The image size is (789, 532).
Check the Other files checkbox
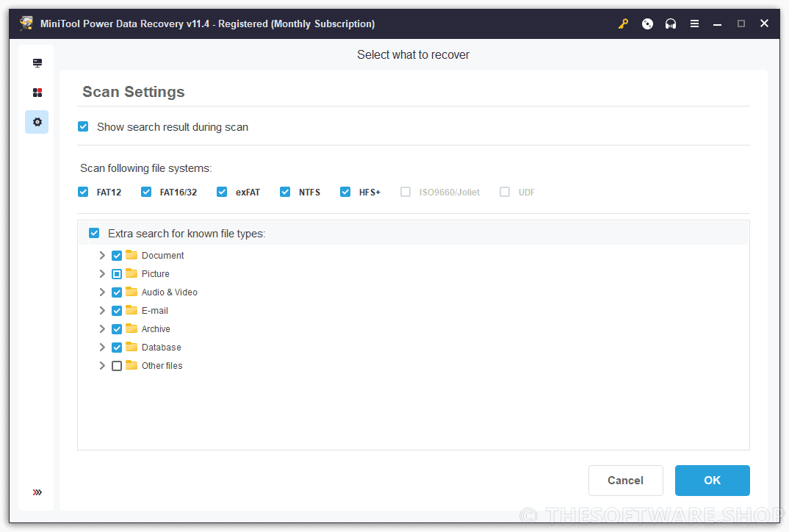click(x=117, y=366)
